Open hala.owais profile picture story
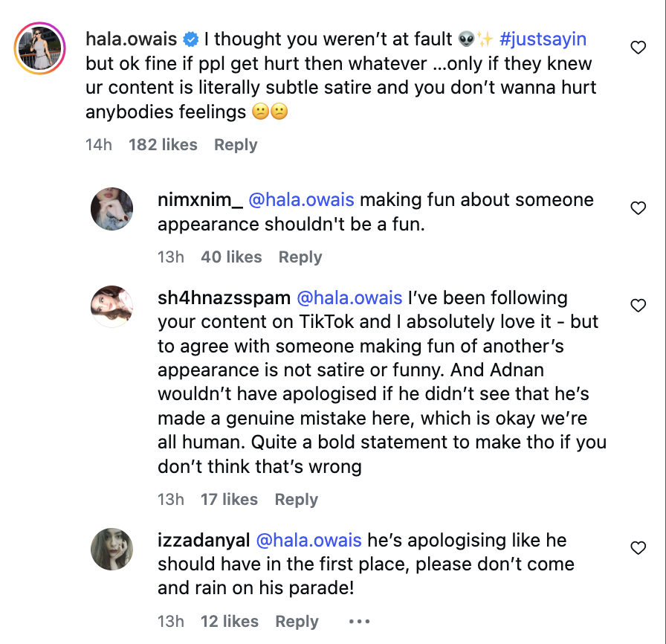Viewport: 666px width, 644px height. coord(40,51)
